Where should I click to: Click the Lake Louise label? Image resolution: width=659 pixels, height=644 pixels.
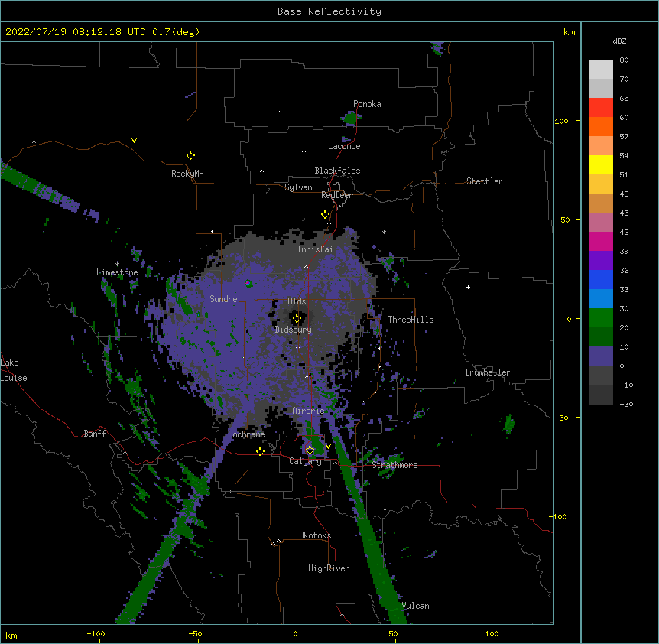[x=14, y=370]
